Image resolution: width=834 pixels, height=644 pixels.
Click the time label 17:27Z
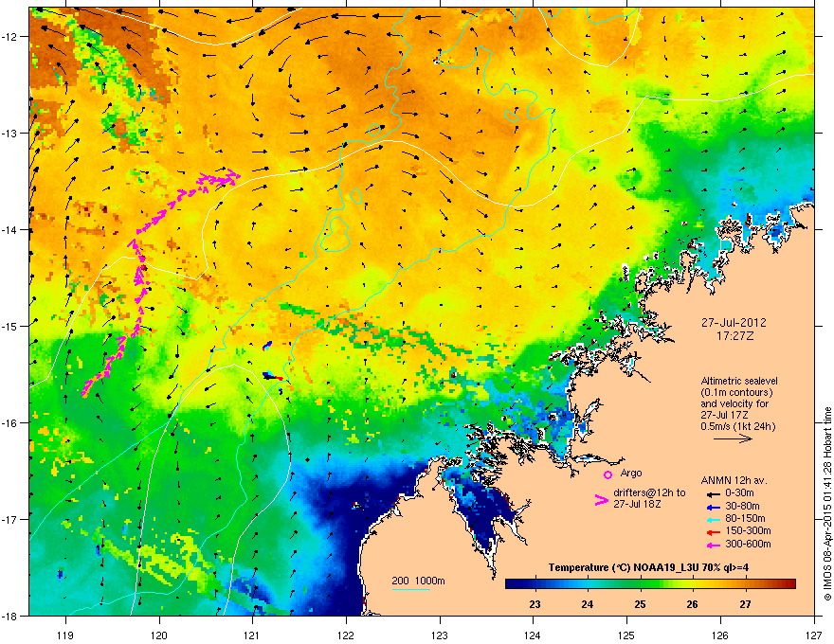point(734,336)
